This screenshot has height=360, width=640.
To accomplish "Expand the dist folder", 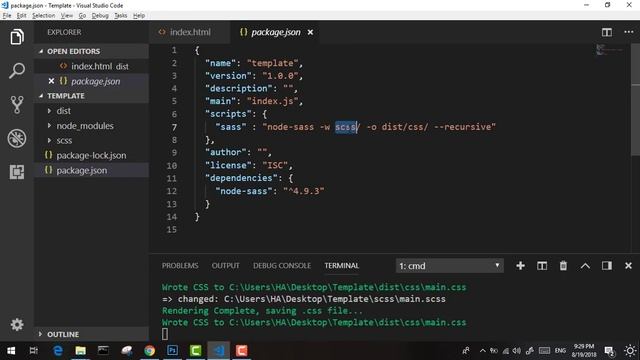I will 49,111.
